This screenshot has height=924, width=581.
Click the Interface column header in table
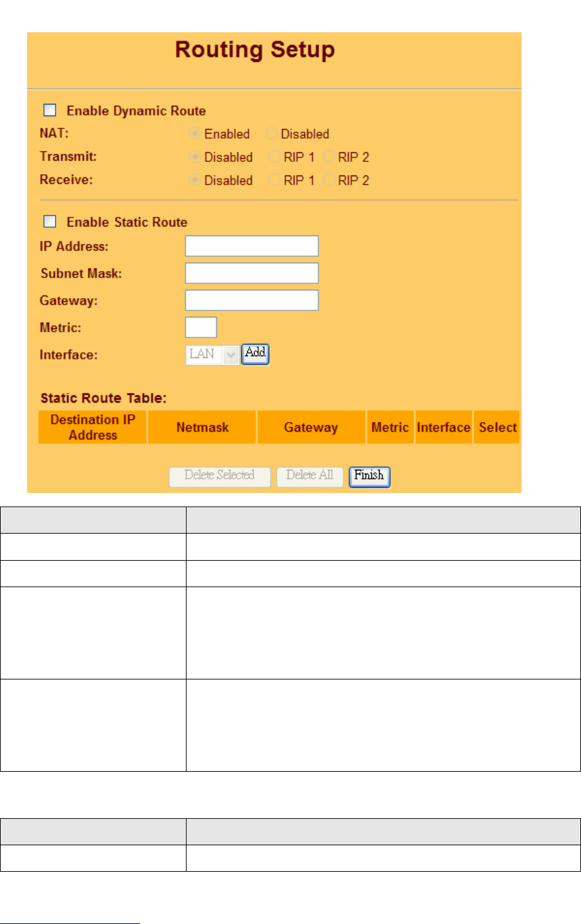[x=443, y=427]
